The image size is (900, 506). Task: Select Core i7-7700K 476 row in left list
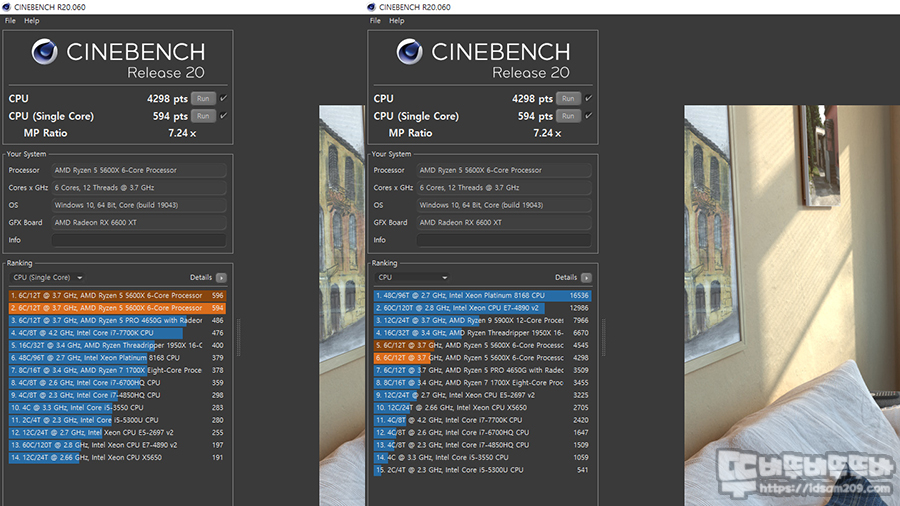(x=117, y=333)
